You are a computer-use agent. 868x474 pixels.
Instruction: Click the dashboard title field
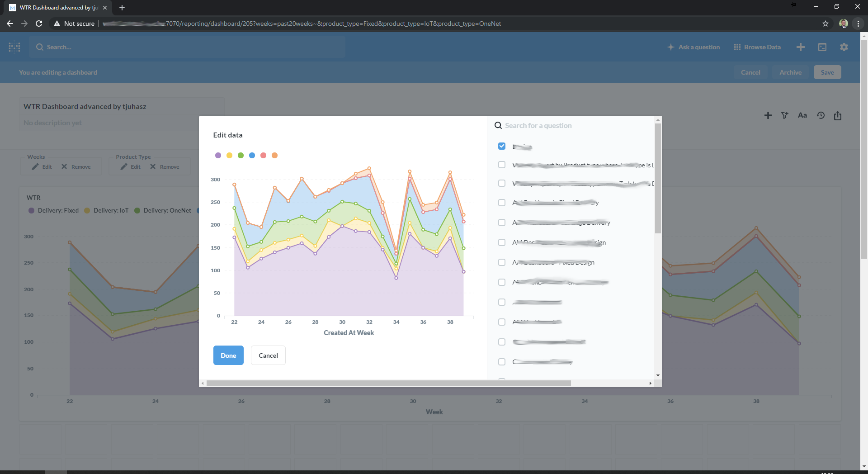point(122,107)
